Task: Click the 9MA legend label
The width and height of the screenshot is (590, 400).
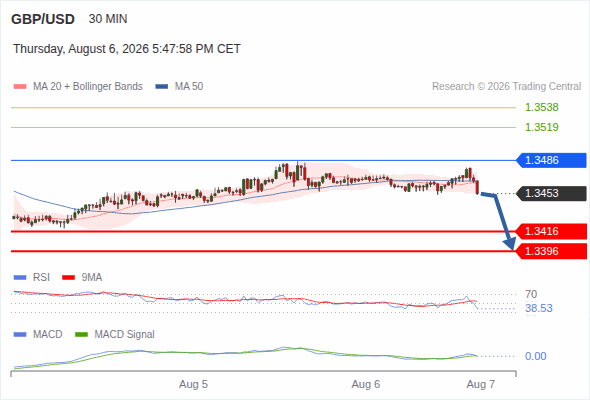Action: point(92,277)
